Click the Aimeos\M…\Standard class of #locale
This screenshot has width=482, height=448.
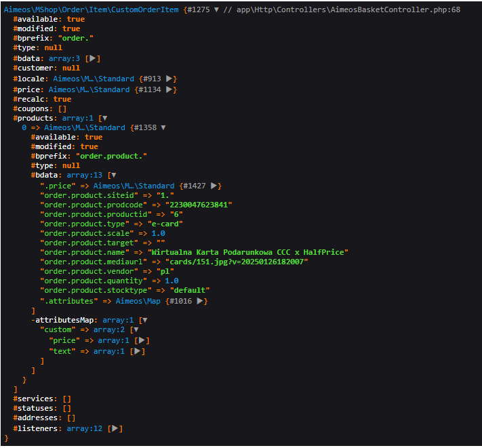(x=94, y=79)
